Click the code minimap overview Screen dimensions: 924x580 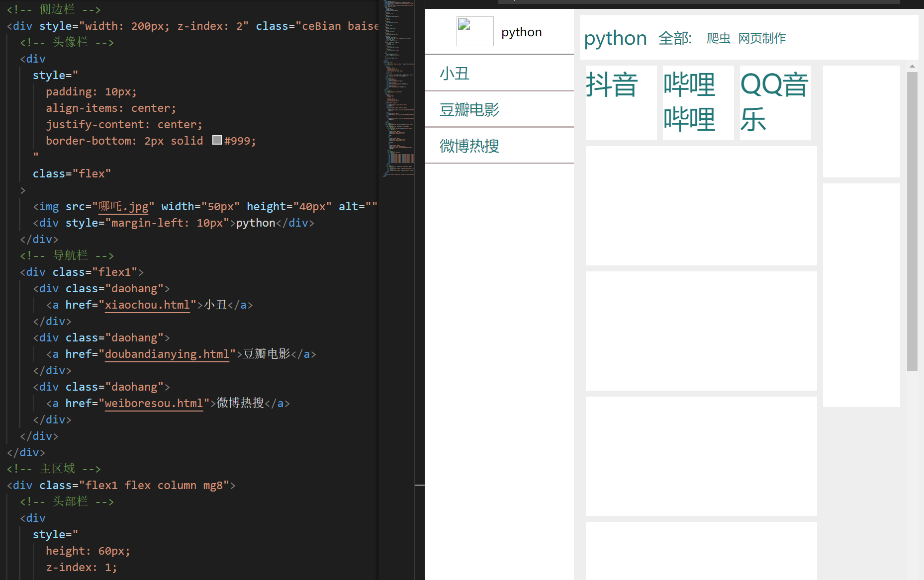[x=399, y=89]
